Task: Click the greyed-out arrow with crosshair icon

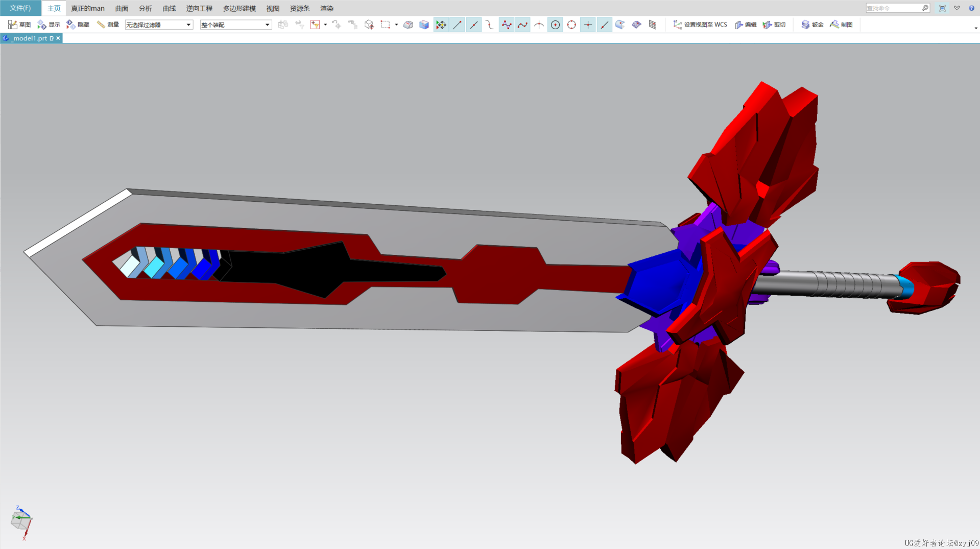Action: pos(336,25)
